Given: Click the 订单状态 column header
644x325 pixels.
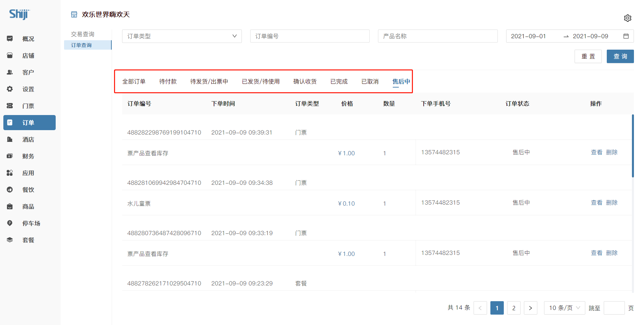Looking at the screenshot, I should click(x=517, y=104).
